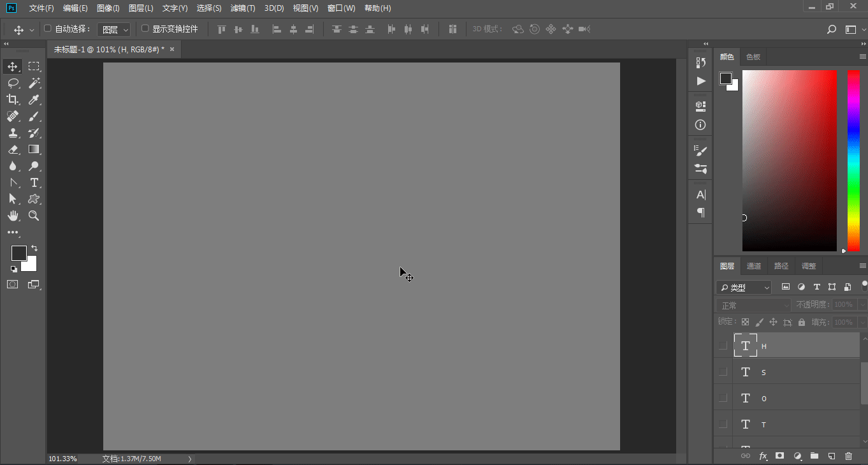Select the Horizontal Type tool
868x465 pixels.
click(x=34, y=182)
